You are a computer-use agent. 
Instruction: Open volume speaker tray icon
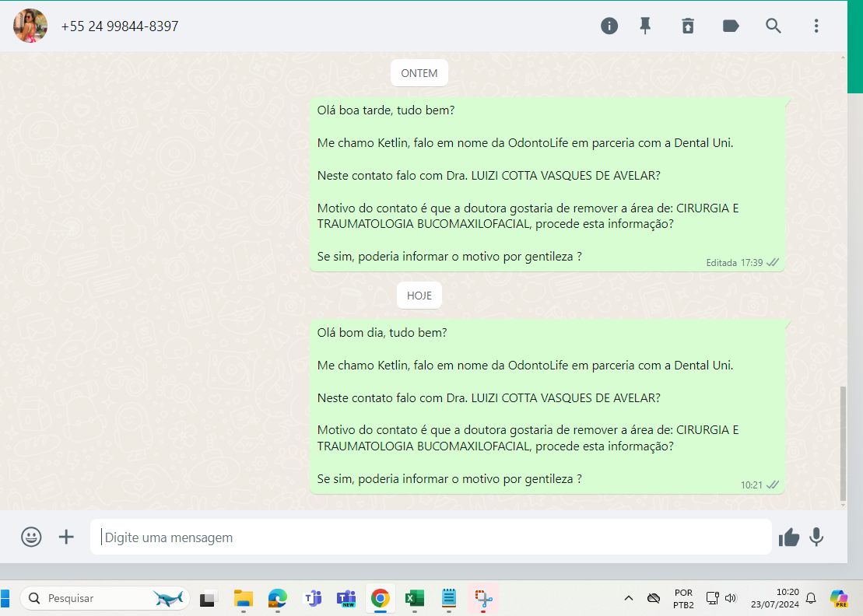point(731,598)
